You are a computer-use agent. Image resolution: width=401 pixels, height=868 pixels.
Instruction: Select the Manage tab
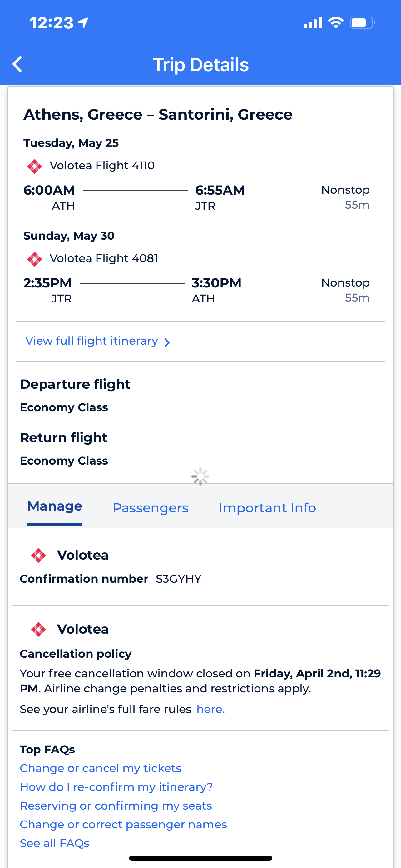point(55,507)
